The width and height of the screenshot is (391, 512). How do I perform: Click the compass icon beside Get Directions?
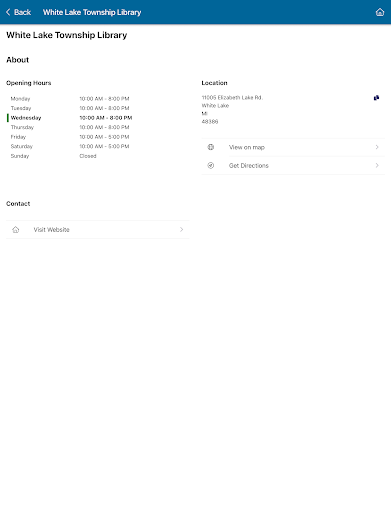point(211,165)
